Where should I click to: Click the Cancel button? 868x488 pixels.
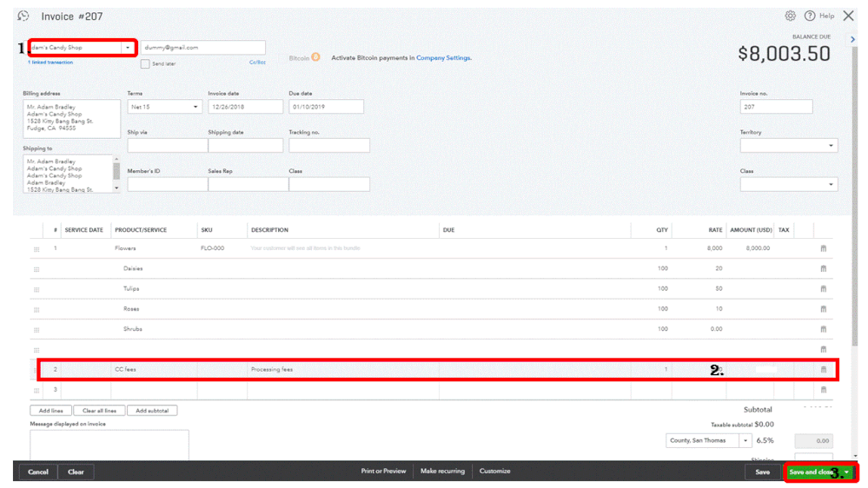click(x=38, y=472)
